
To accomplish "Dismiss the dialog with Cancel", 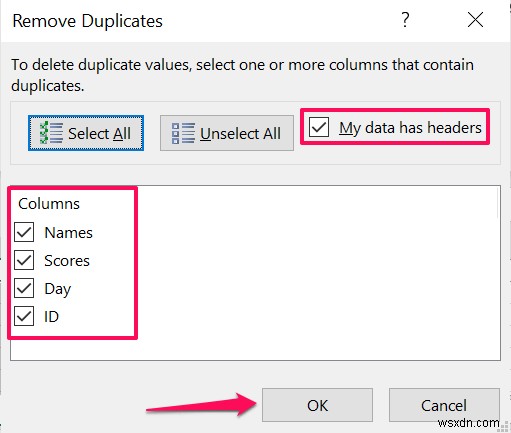I will pyautogui.click(x=444, y=405).
